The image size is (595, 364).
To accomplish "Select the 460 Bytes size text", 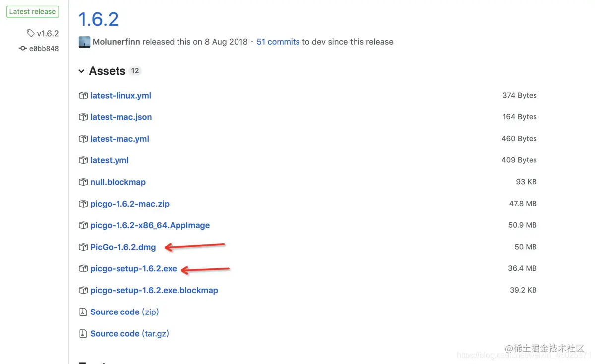I will click(519, 139).
